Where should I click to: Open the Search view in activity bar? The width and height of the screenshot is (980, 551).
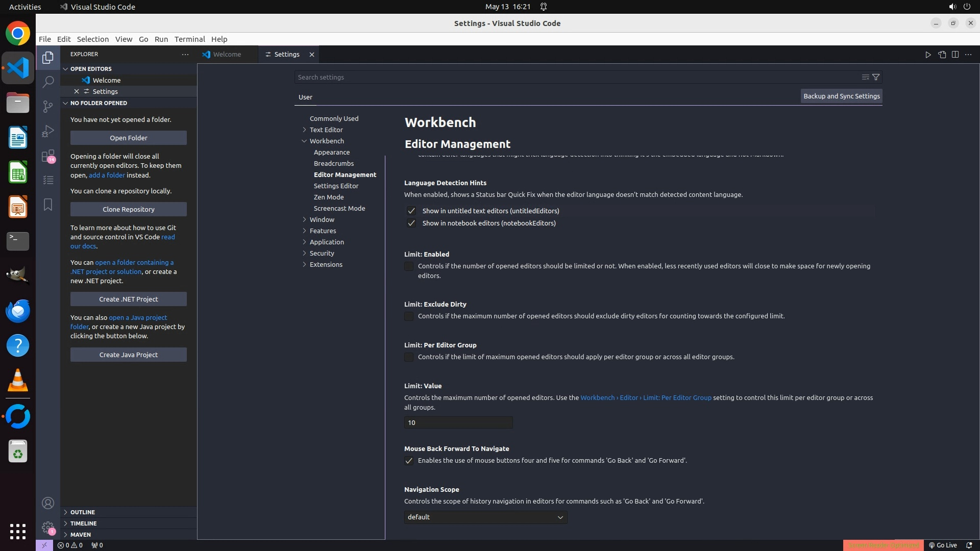(x=48, y=82)
